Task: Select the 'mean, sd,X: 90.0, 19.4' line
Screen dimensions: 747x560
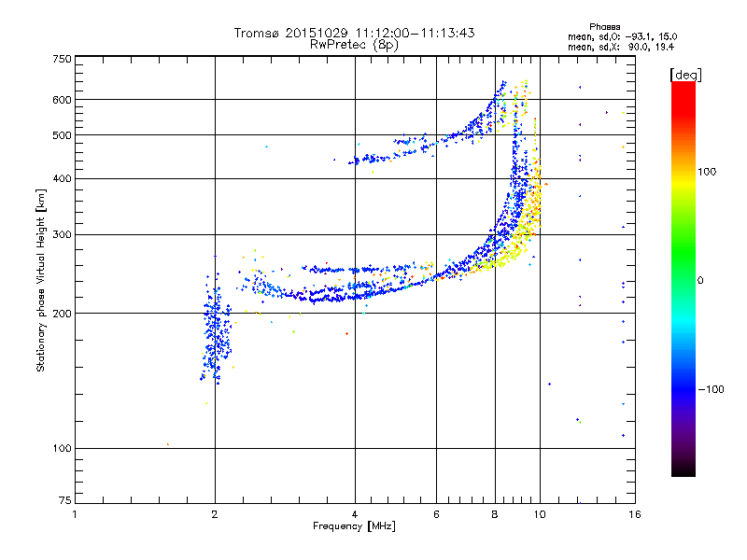Action: (621, 47)
